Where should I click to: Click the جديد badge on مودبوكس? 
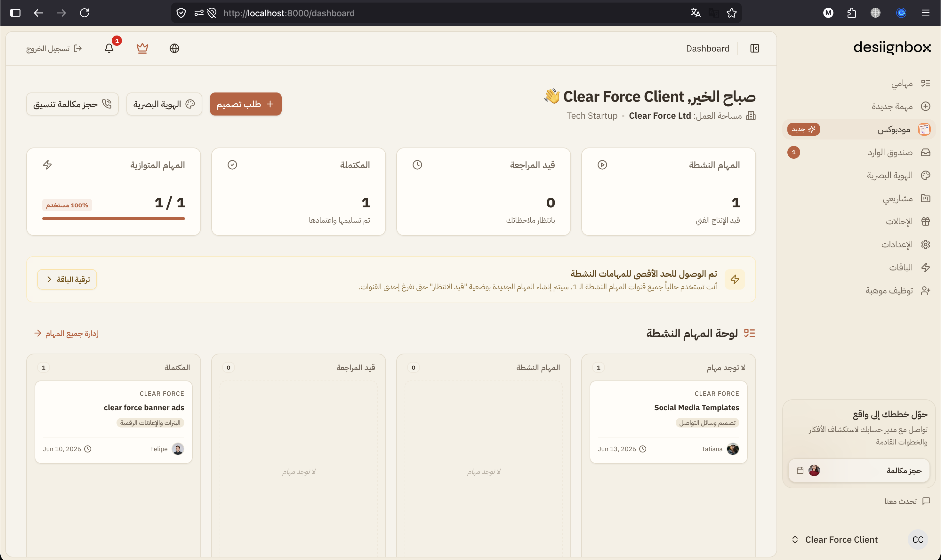click(x=804, y=129)
